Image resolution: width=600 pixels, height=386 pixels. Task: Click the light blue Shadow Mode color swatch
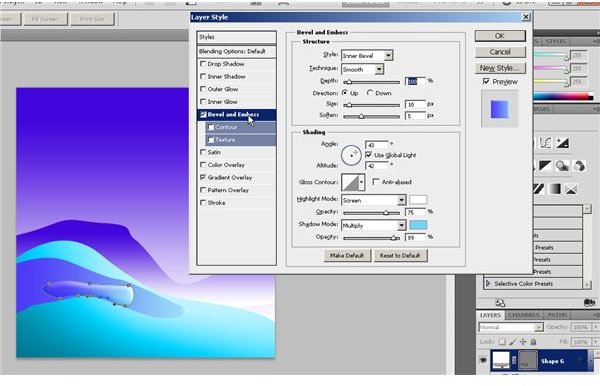(418, 225)
